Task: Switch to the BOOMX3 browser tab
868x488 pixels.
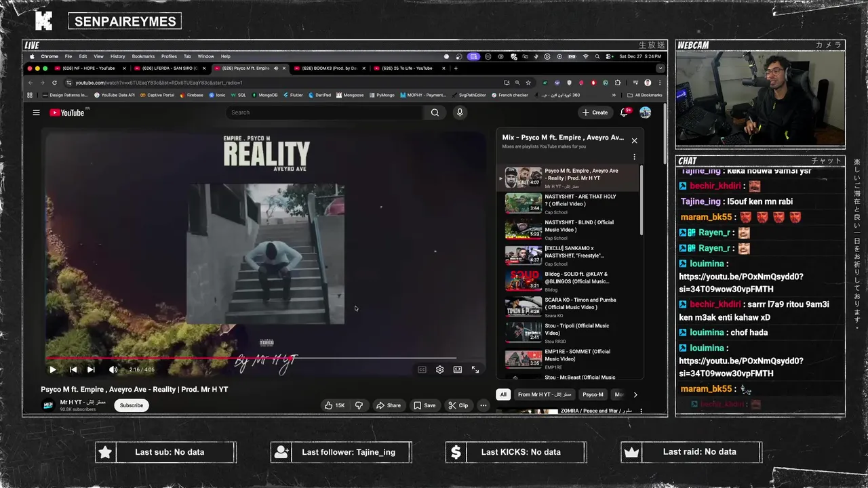Action: [x=330, y=68]
